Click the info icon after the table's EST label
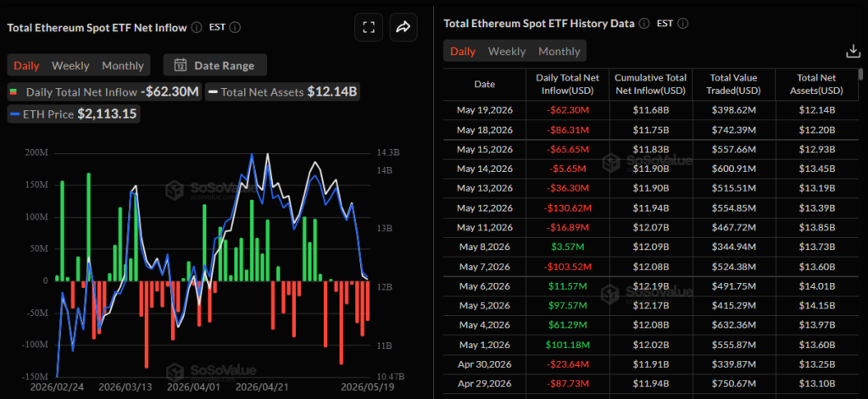Viewport: 868px width, 399px height. coord(682,24)
